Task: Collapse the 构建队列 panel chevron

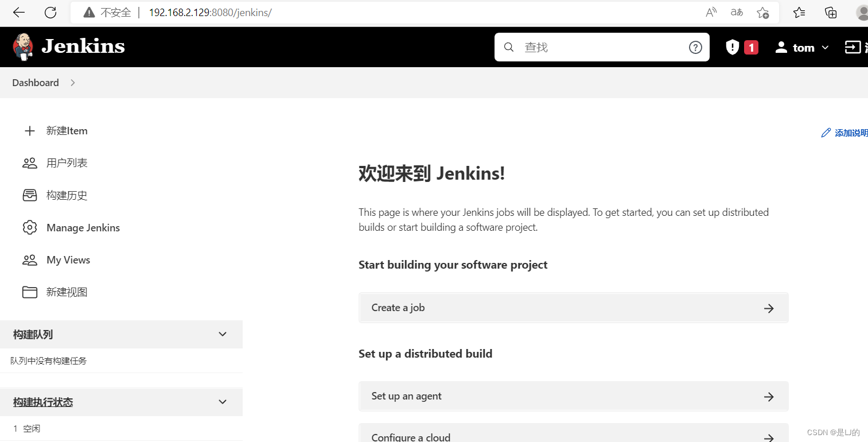Action: click(223, 334)
